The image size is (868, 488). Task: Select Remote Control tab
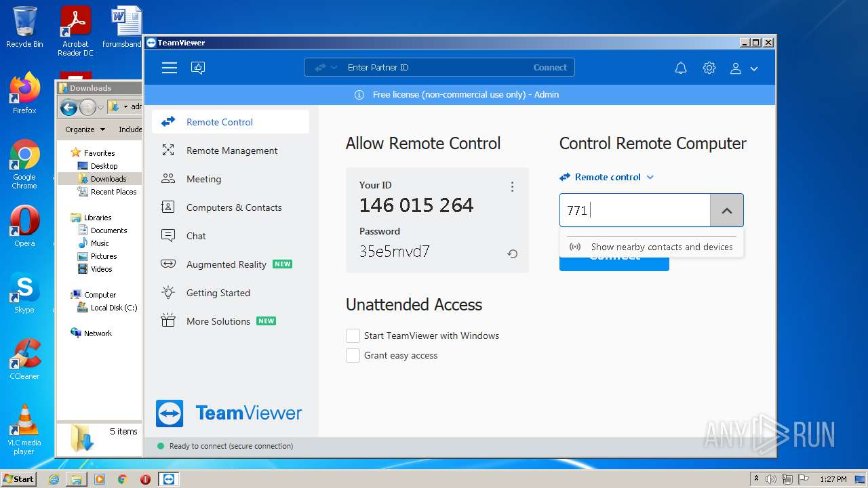pos(231,122)
